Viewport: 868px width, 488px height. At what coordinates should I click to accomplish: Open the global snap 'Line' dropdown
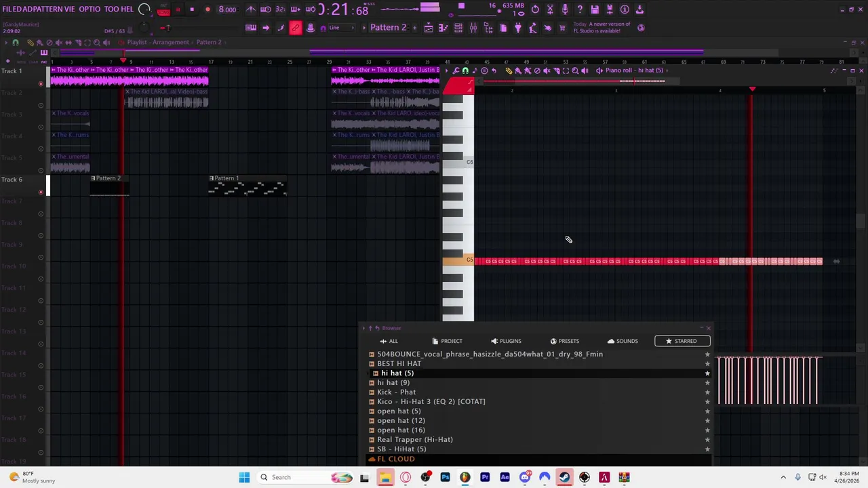(342, 28)
